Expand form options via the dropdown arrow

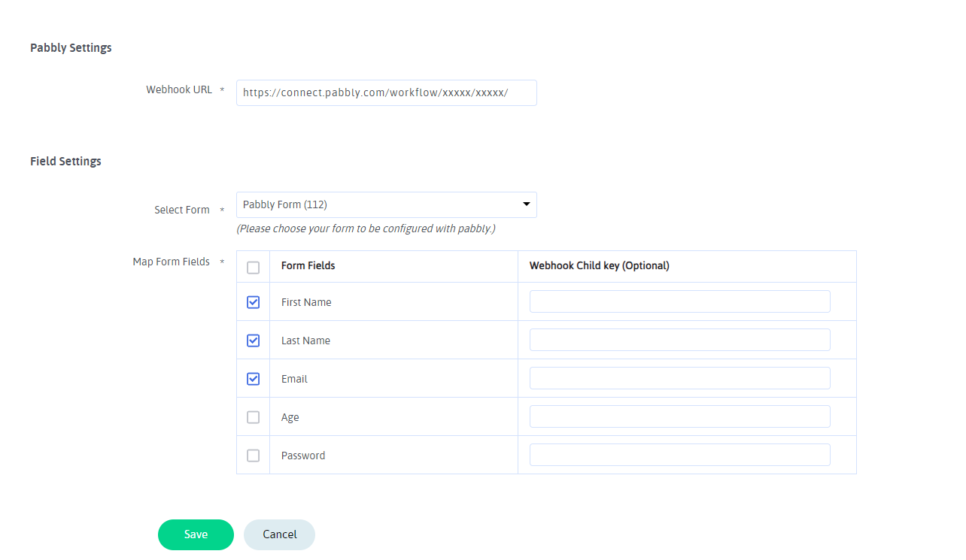525,204
